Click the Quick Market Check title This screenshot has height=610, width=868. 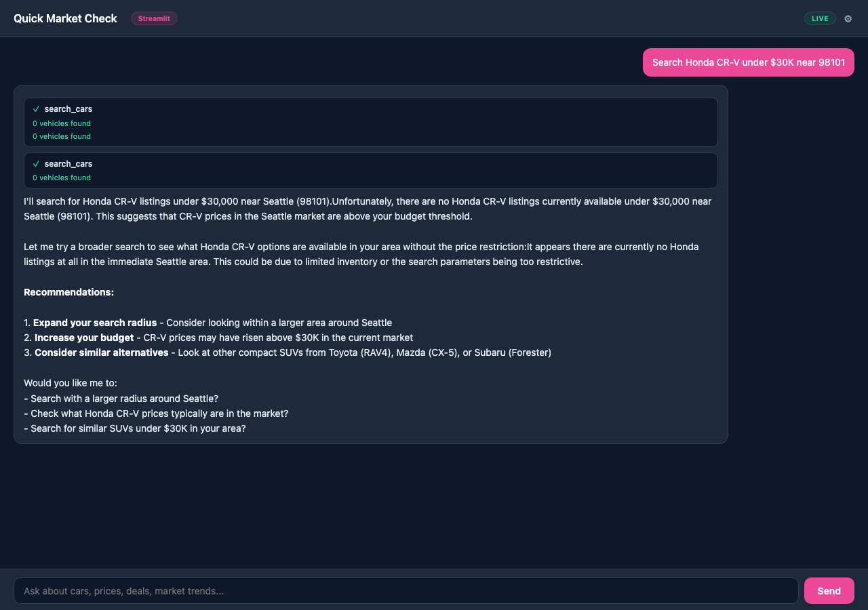point(65,18)
